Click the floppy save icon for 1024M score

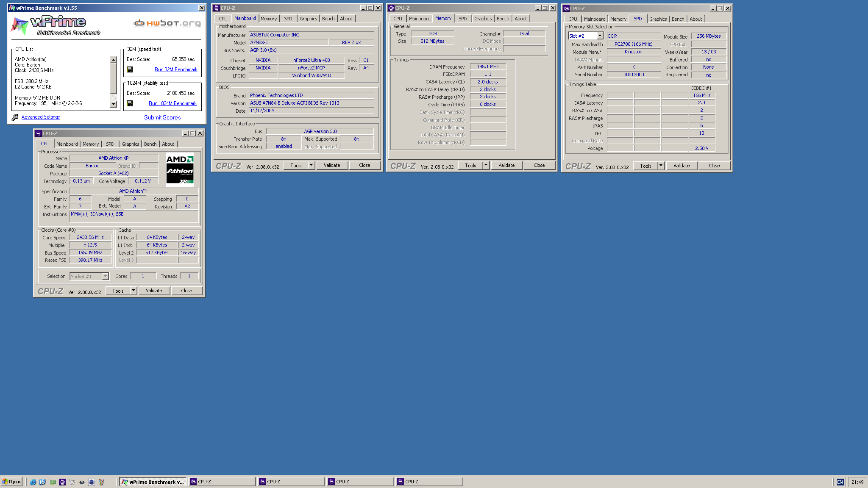click(130, 103)
